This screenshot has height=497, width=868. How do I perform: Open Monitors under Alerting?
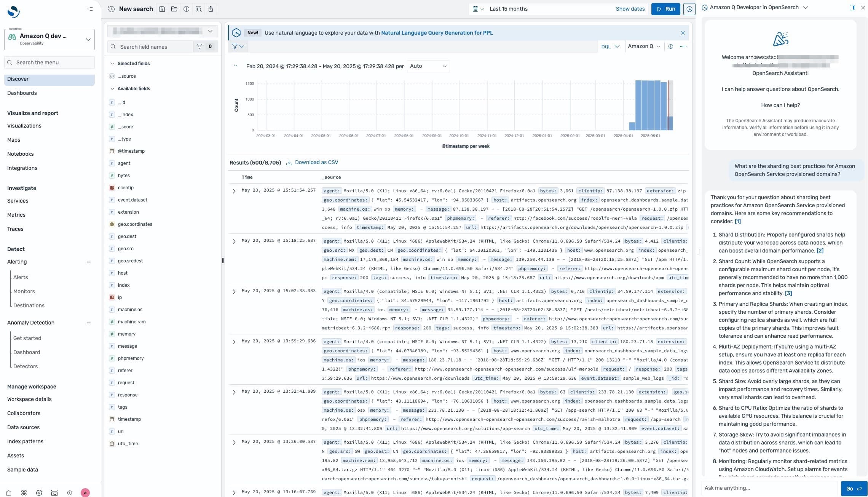[24, 291]
